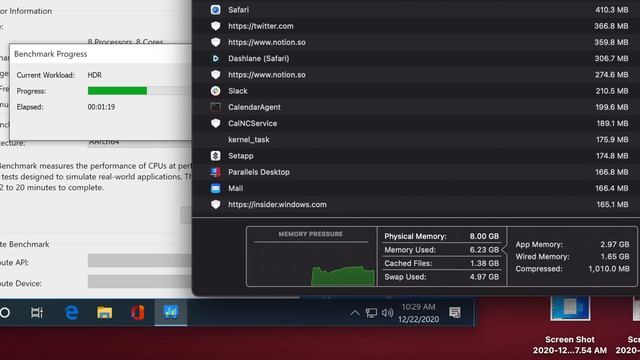Image resolution: width=640 pixels, height=360 pixels.
Task: Click the Swap Used 4.97 GB value
Action: (484, 277)
